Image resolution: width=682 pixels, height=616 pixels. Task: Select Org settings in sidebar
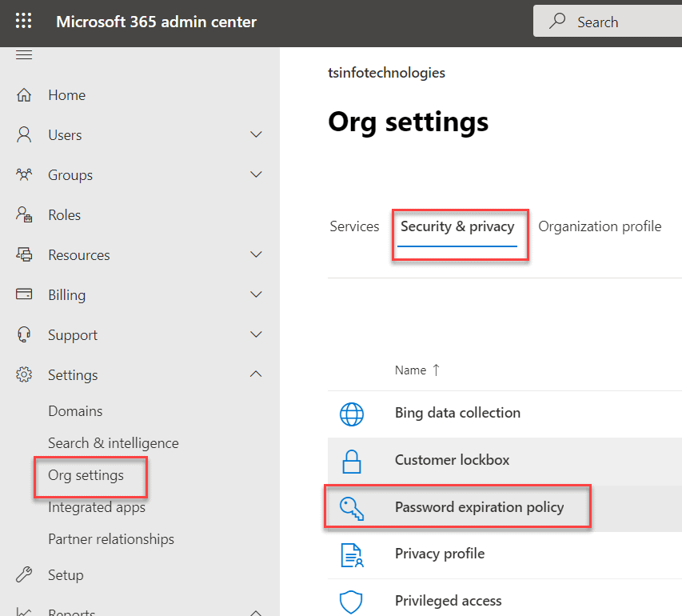(86, 475)
